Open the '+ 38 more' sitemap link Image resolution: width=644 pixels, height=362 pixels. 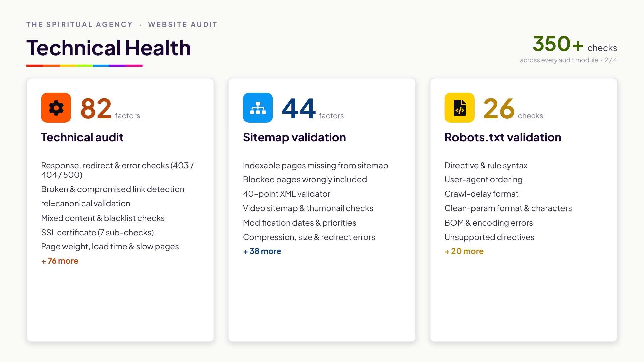[x=262, y=251]
